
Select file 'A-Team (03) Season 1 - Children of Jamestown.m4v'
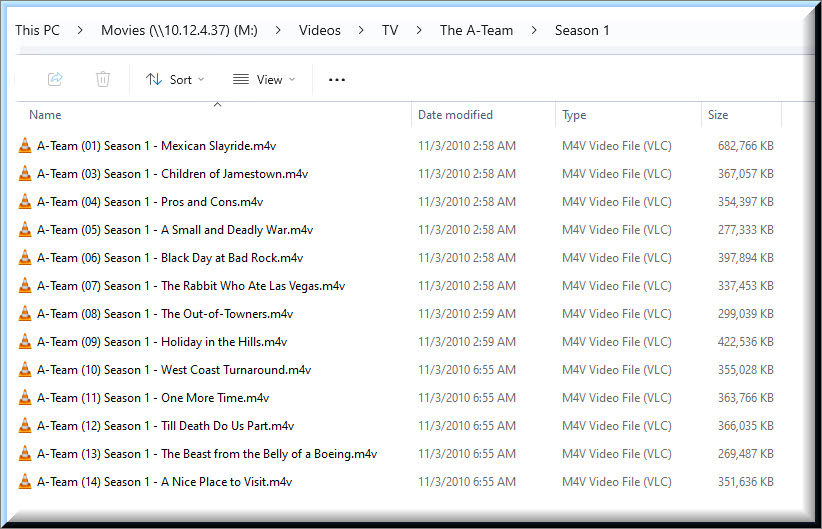(172, 174)
